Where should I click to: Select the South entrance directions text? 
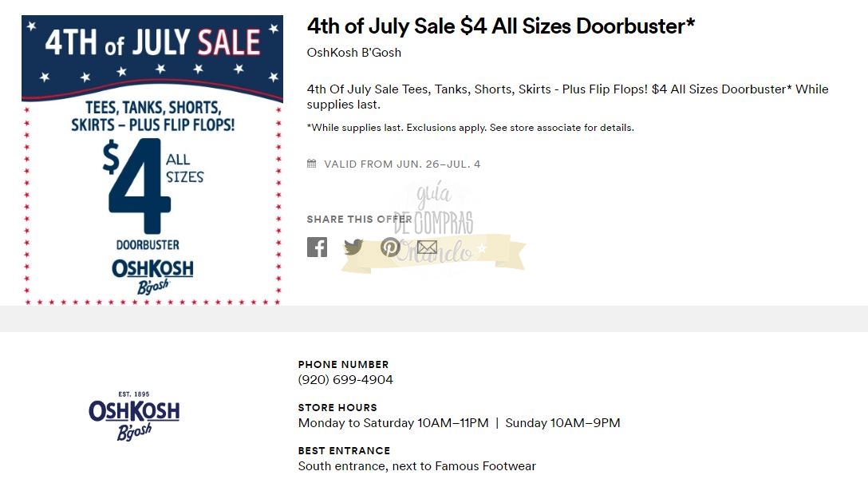pyautogui.click(x=416, y=466)
